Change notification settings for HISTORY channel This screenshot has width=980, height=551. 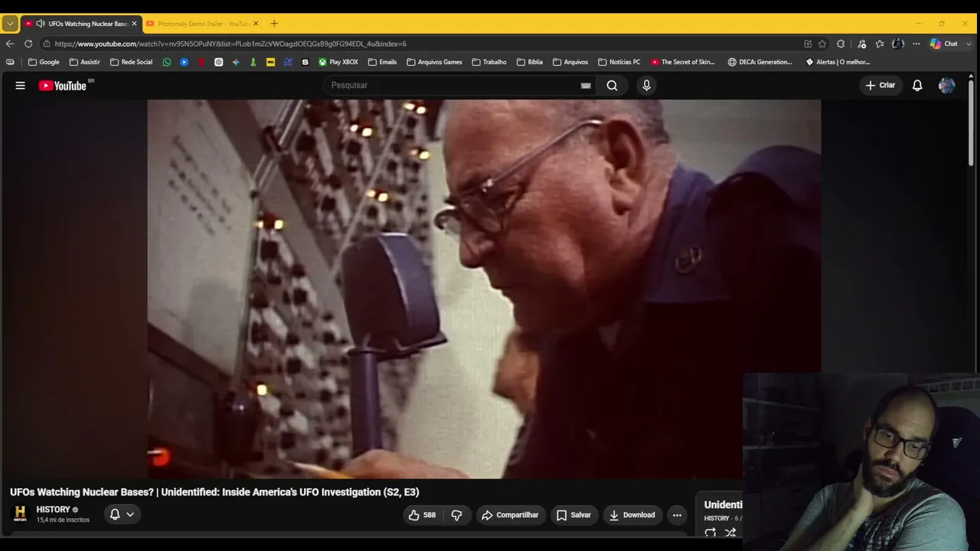pos(122,515)
